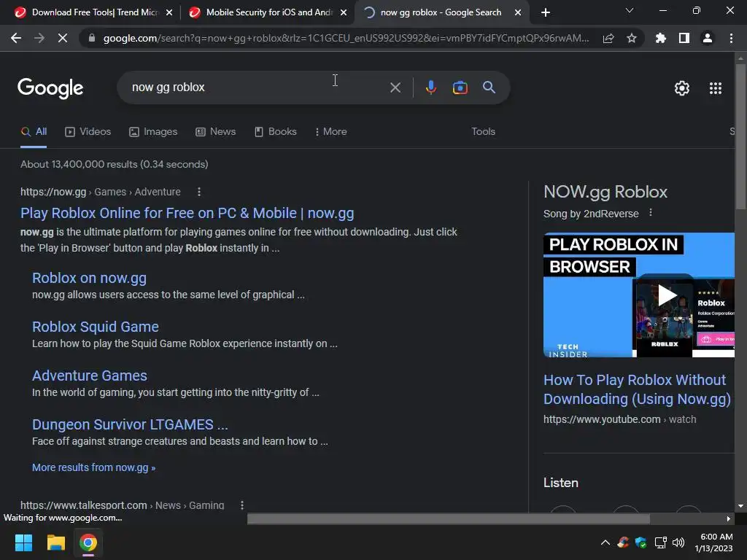Open options for song by 2ndReverse
The height and width of the screenshot is (560, 747).
coord(651,213)
